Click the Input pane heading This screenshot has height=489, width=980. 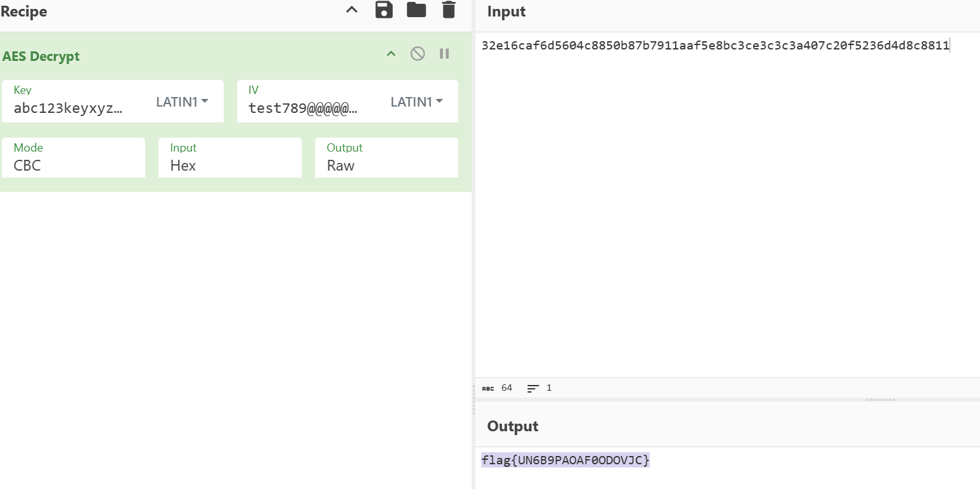click(x=506, y=11)
